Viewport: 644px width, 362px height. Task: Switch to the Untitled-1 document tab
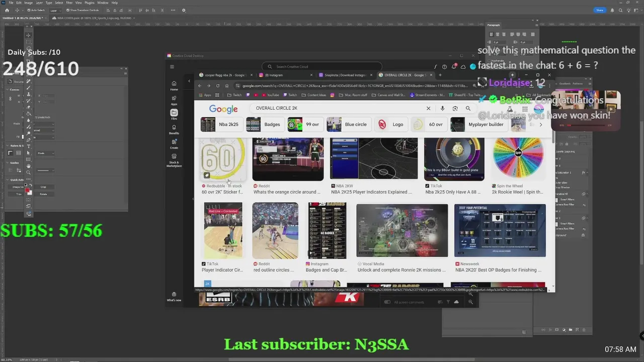(x=23, y=18)
